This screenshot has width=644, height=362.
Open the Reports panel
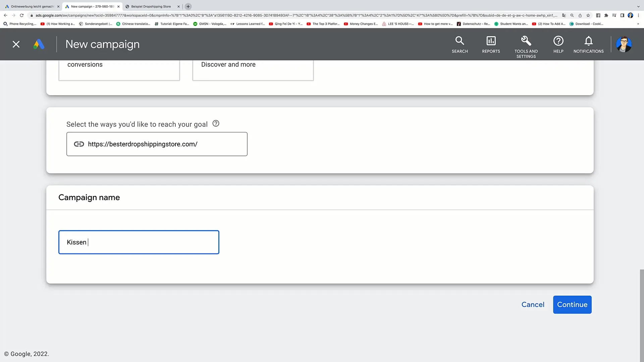point(491,44)
